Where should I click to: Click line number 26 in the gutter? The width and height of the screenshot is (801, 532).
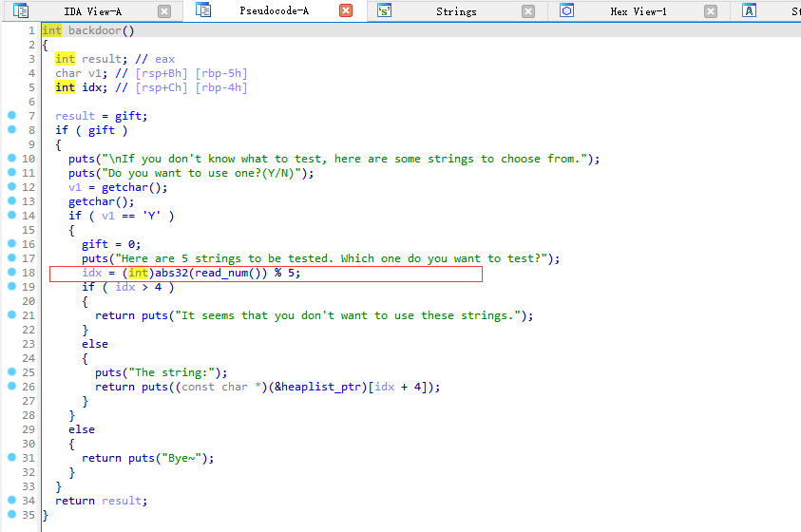[x=29, y=387]
